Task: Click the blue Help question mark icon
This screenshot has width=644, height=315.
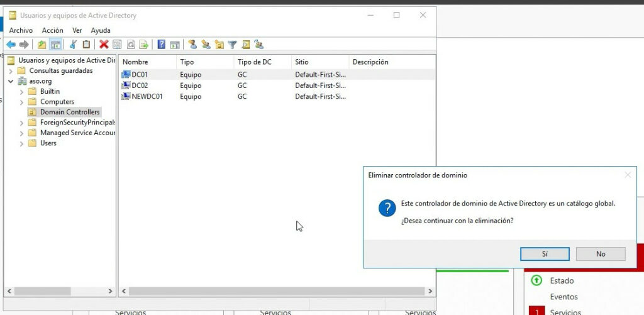Action: 161,45
